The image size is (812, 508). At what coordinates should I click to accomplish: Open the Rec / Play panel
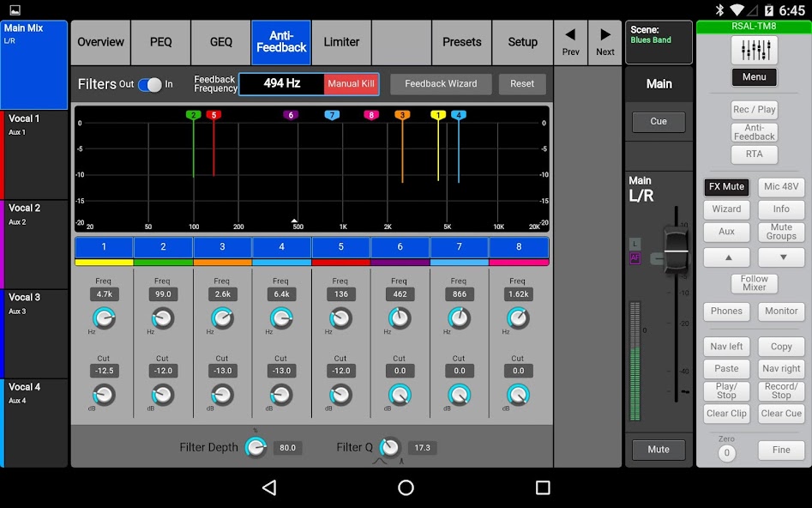(754, 109)
